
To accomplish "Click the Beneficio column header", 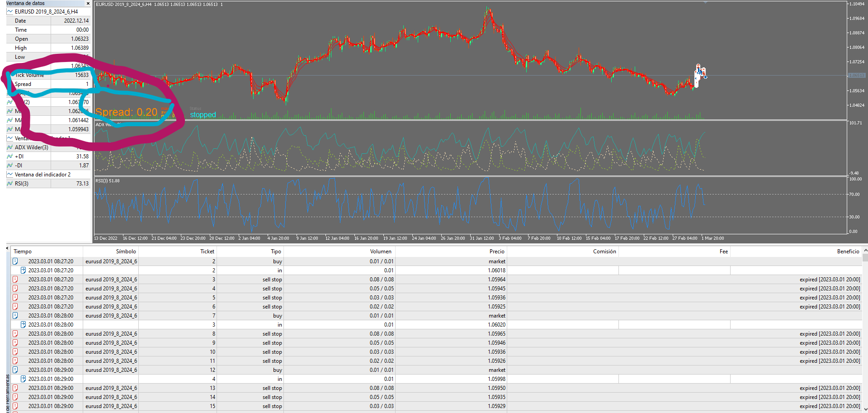I will point(848,252).
